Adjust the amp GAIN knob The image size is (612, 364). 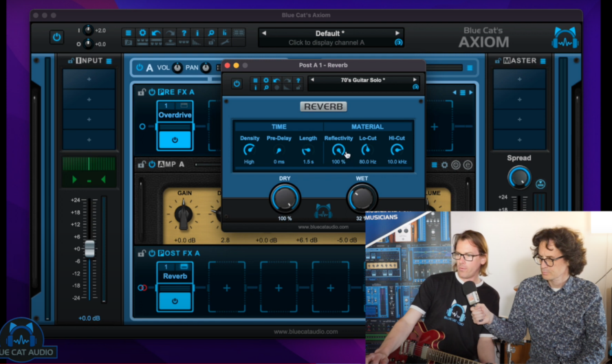pos(184,214)
